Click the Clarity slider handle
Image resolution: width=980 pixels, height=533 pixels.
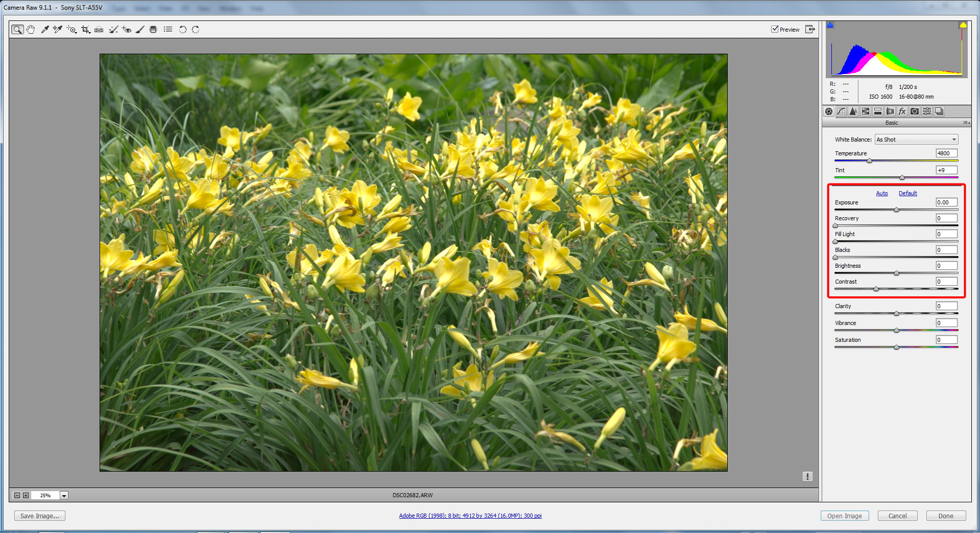[896, 314]
